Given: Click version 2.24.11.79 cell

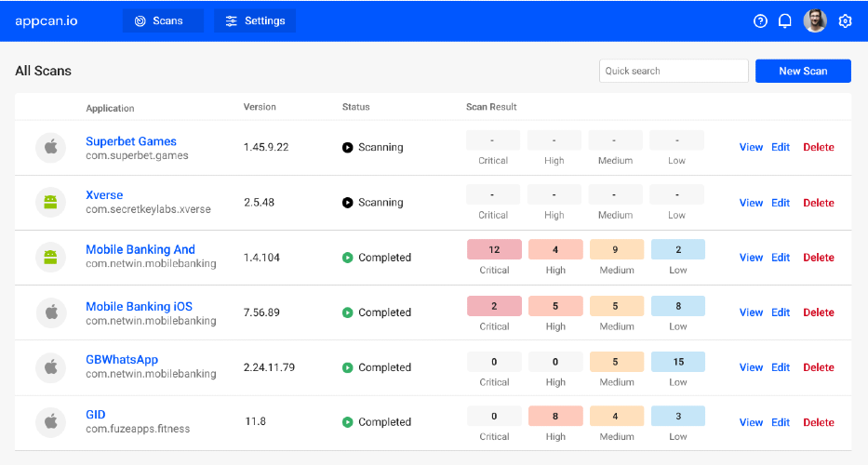Looking at the screenshot, I should 269,367.
